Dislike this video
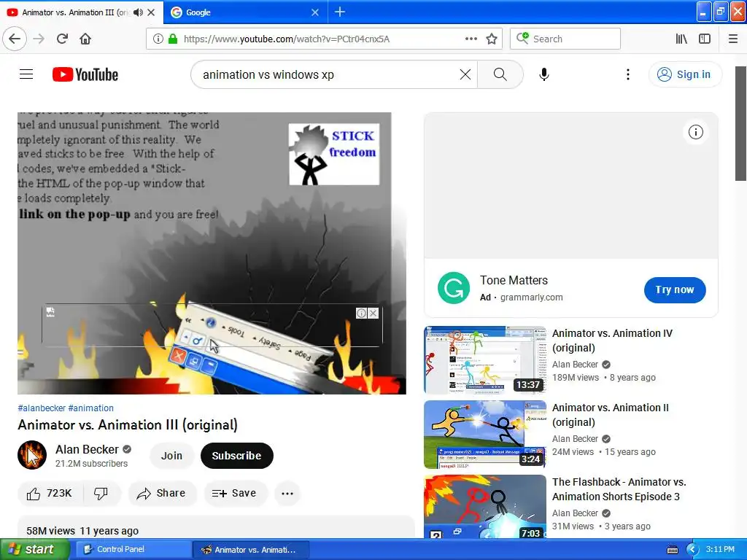747x560 pixels. pyautogui.click(x=101, y=494)
